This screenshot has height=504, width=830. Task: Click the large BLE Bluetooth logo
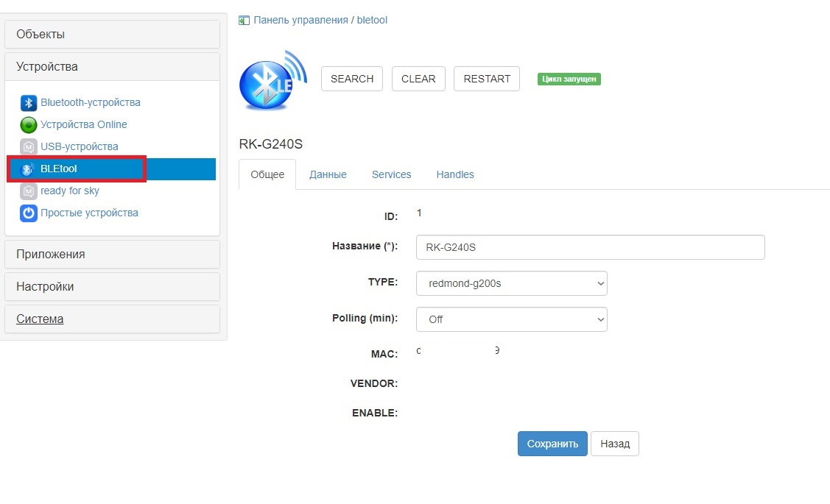tap(273, 80)
